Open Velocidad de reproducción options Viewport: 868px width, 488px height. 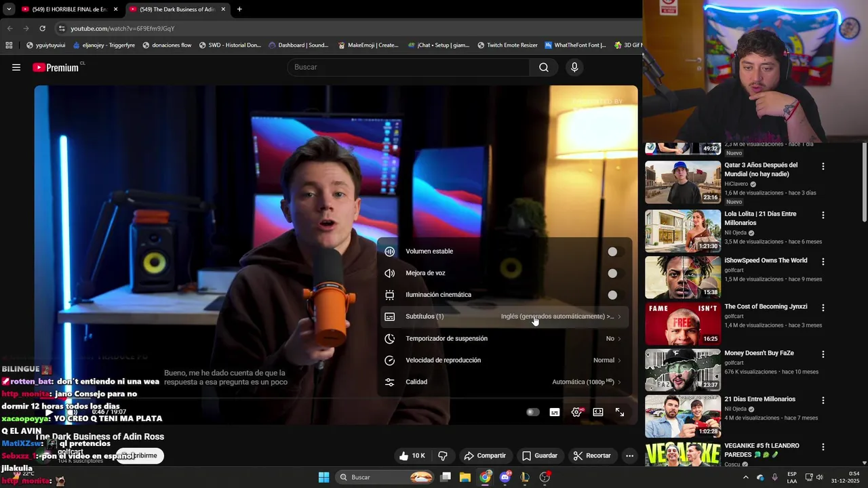pos(505,360)
